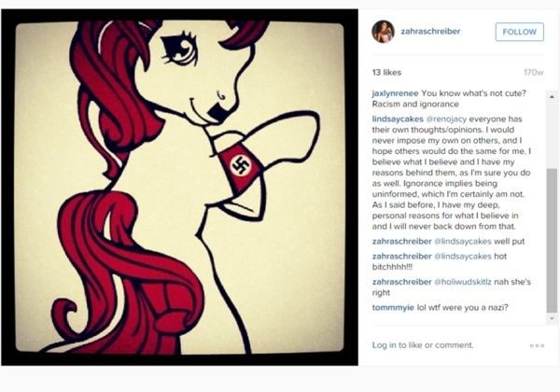Click the comments scrollbar up arrow
This screenshot has height=392, width=560.
point(552,96)
